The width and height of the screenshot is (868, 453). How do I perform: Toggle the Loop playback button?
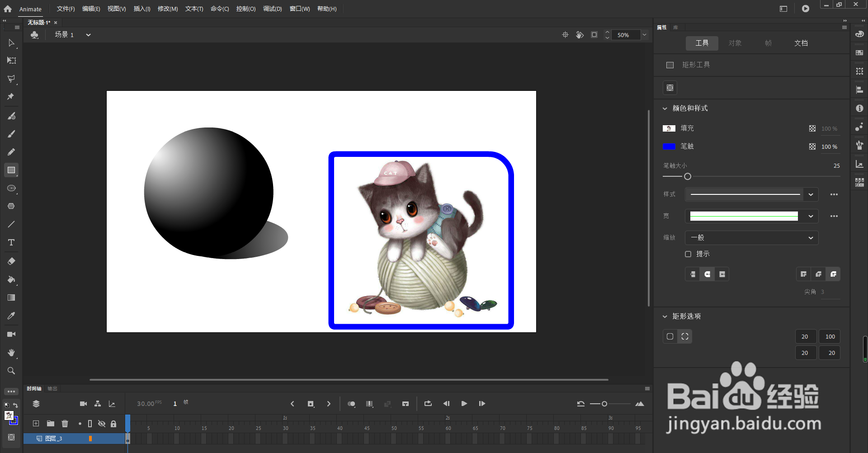[428, 404]
